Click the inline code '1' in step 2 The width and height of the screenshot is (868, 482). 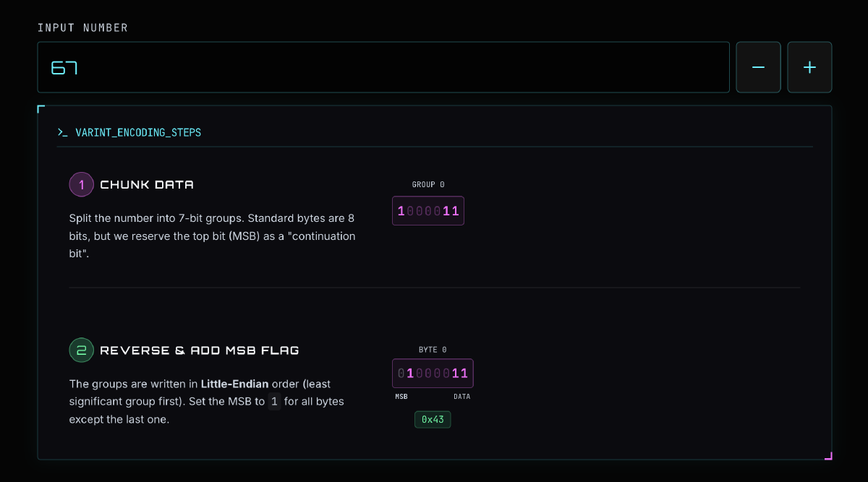(x=274, y=402)
